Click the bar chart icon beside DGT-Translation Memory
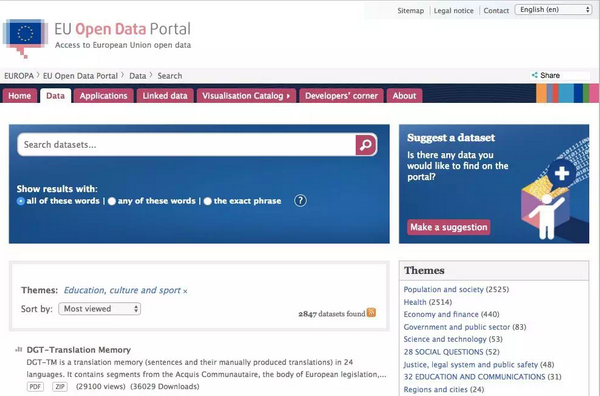600x396 pixels. point(18,349)
